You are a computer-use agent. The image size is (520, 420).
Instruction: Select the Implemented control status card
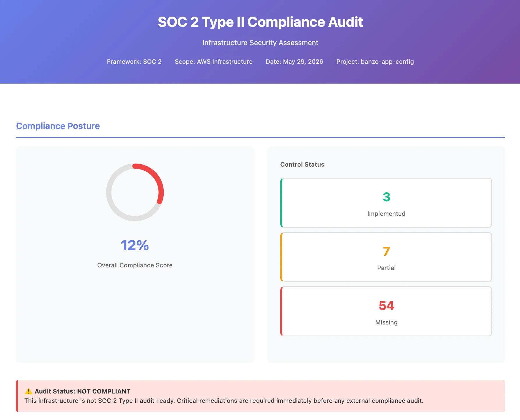pyautogui.click(x=386, y=203)
